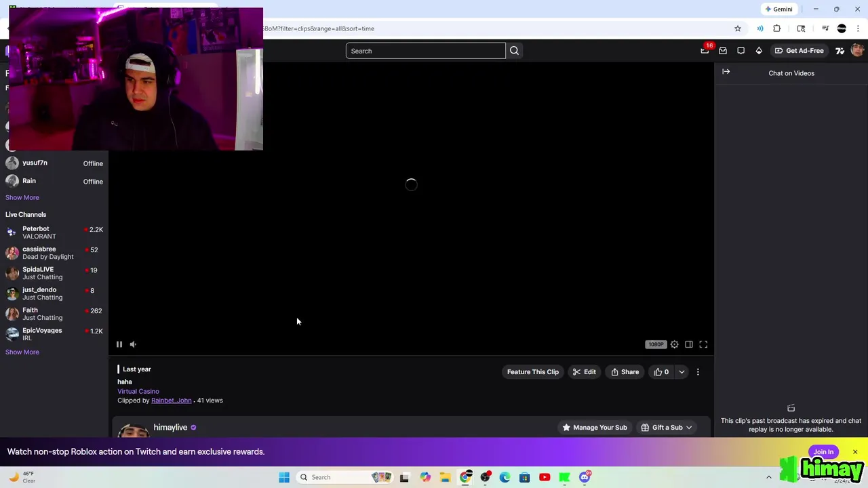Open Microsoft Store from taskbar

click(524, 477)
